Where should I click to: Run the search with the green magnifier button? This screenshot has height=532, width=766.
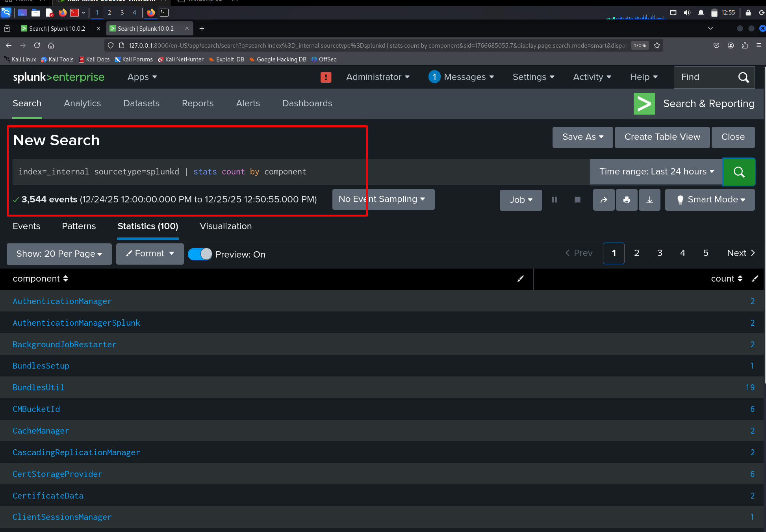[x=739, y=172]
